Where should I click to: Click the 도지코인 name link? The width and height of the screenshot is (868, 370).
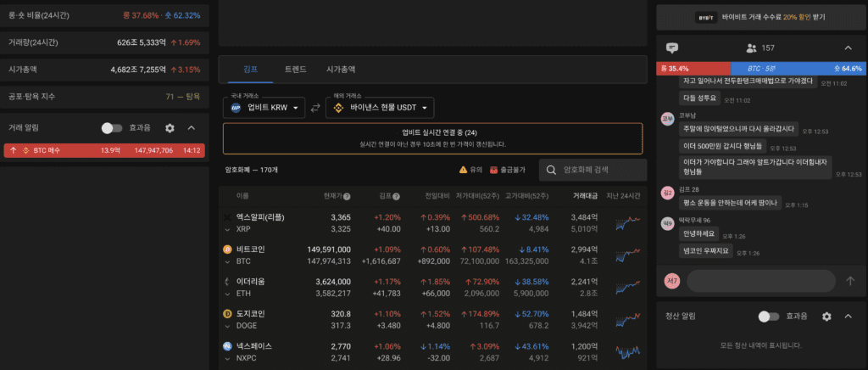coord(250,313)
